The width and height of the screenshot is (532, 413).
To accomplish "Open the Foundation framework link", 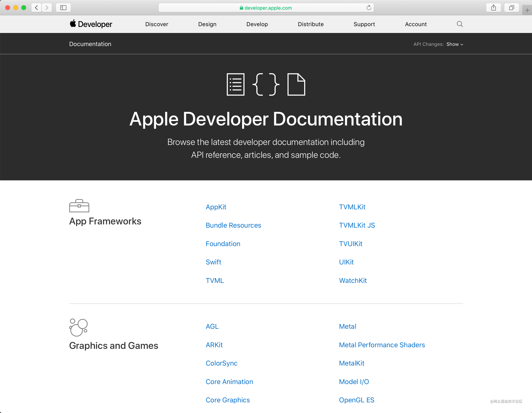I will (223, 244).
